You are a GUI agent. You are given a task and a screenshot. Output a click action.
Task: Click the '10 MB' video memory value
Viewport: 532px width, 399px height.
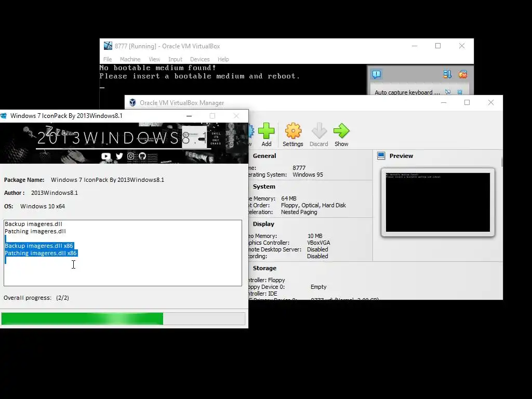(315, 236)
